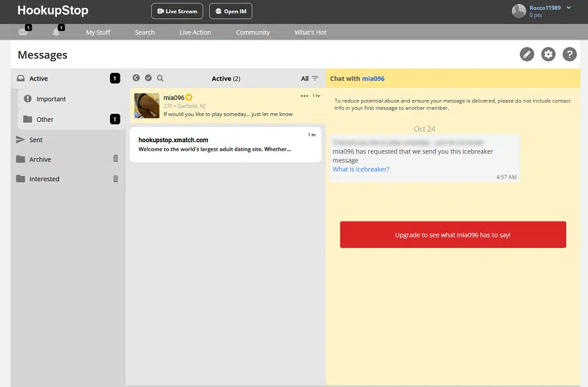Select the Sent folder

click(36, 140)
